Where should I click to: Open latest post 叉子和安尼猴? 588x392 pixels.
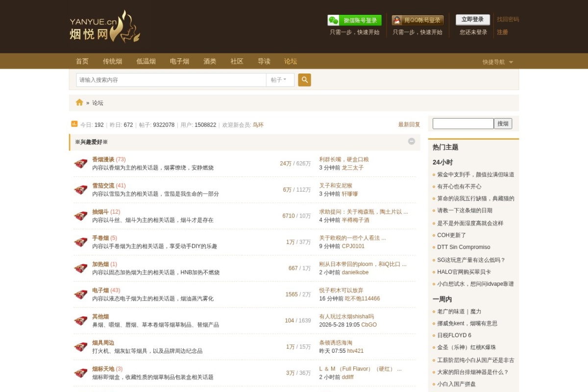click(336, 186)
